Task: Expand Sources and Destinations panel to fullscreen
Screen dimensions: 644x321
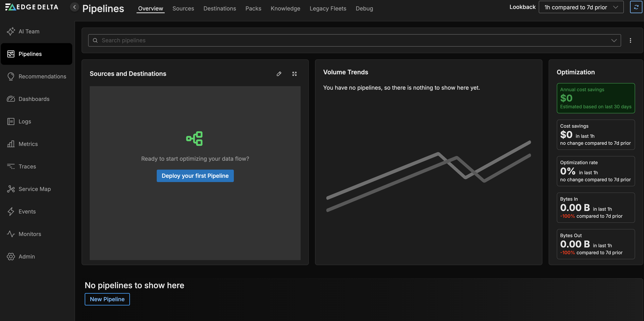Action: (x=294, y=74)
